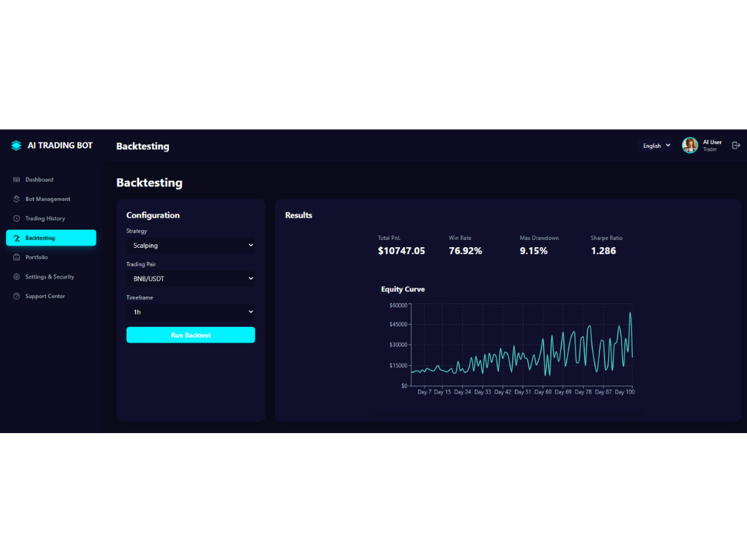Click the Strategy field label
Image resolution: width=747 pixels, height=560 pixels.
[137, 231]
